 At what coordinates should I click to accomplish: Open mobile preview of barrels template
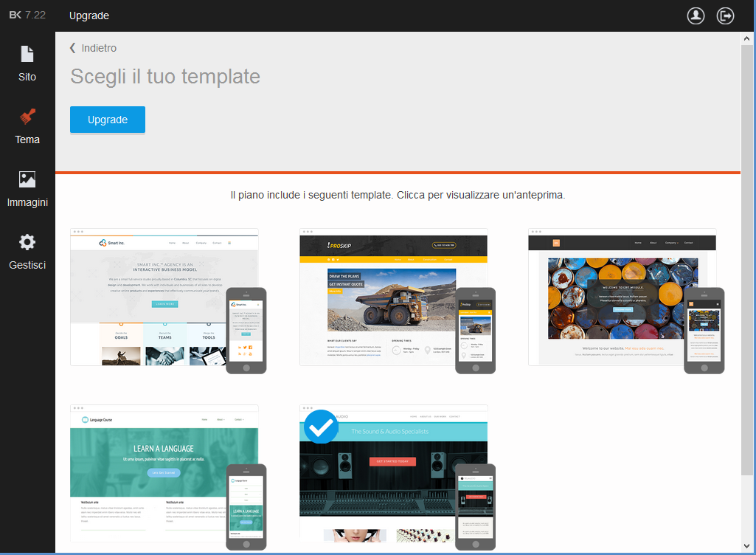click(704, 331)
